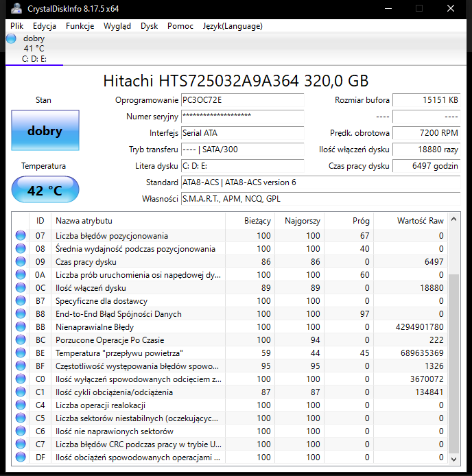Select the Liczba błędów pozycjonowania row text
Screen dimensions: 472x476
point(111,236)
